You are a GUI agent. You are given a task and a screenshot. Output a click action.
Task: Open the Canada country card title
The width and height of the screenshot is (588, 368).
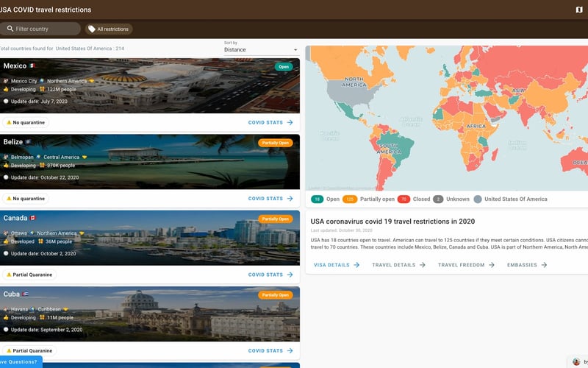pyautogui.click(x=15, y=218)
